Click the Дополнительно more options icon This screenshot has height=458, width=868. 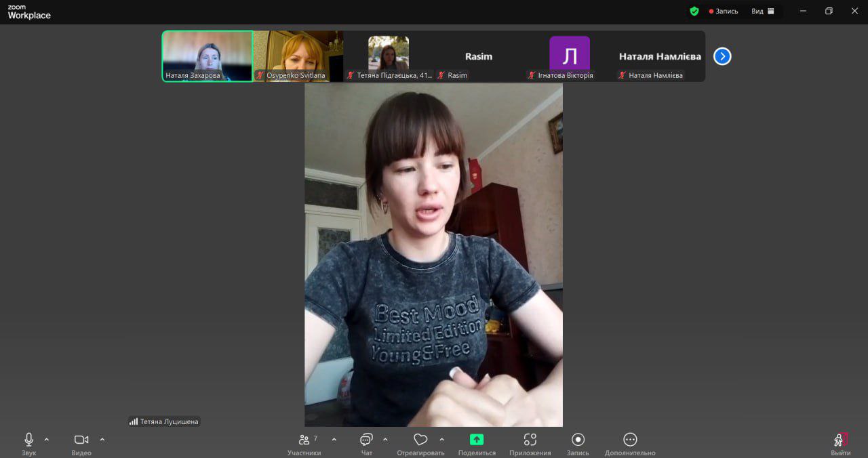click(630, 440)
